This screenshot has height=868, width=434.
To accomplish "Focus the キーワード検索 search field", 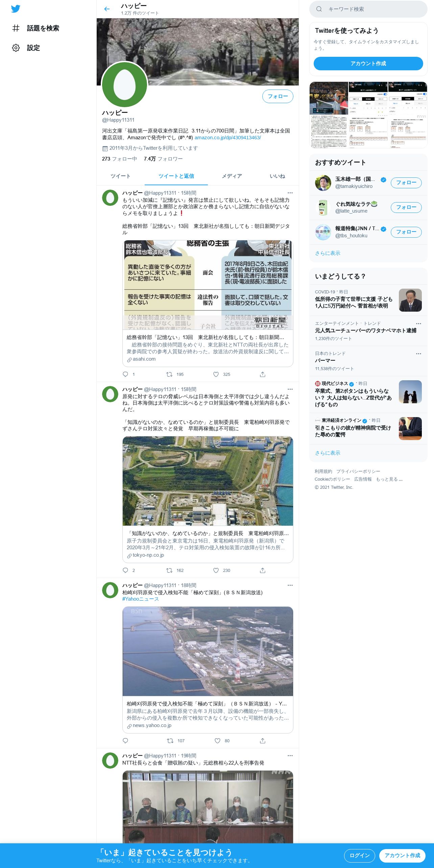I will (x=368, y=9).
